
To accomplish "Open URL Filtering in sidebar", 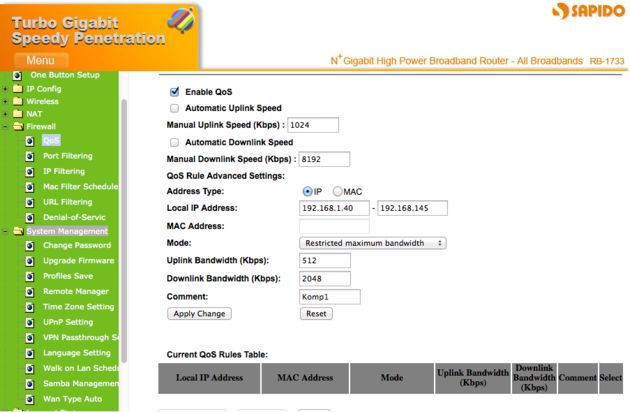I will tap(68, 202).
